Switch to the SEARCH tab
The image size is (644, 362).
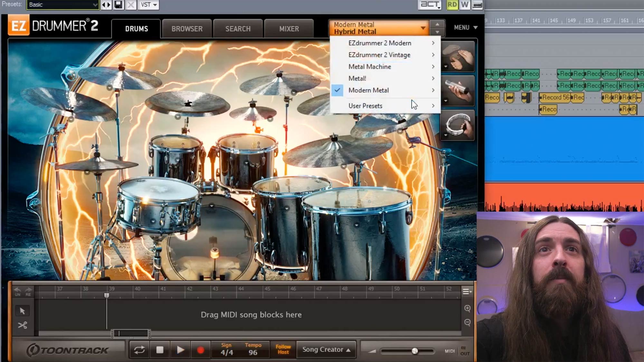click(238, 29)
